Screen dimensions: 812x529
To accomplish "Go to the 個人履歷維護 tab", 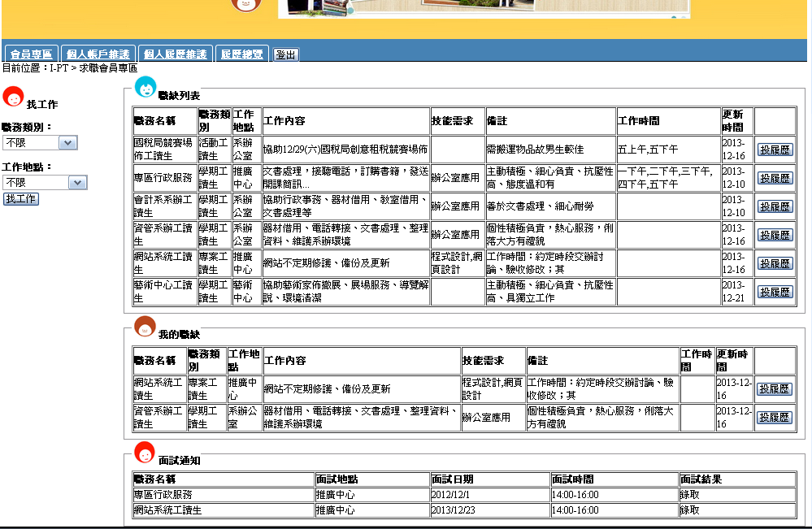I will tap(176, 54).
